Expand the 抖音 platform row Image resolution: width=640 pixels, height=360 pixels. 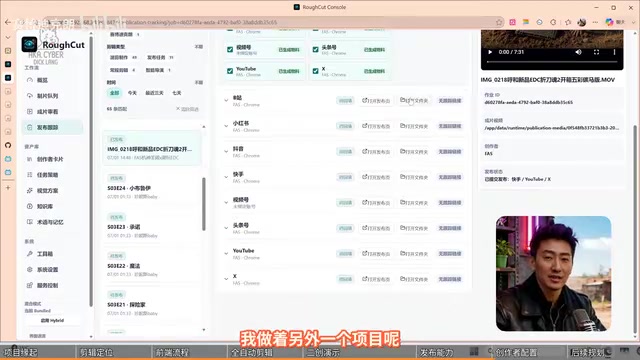coord(226,151)
